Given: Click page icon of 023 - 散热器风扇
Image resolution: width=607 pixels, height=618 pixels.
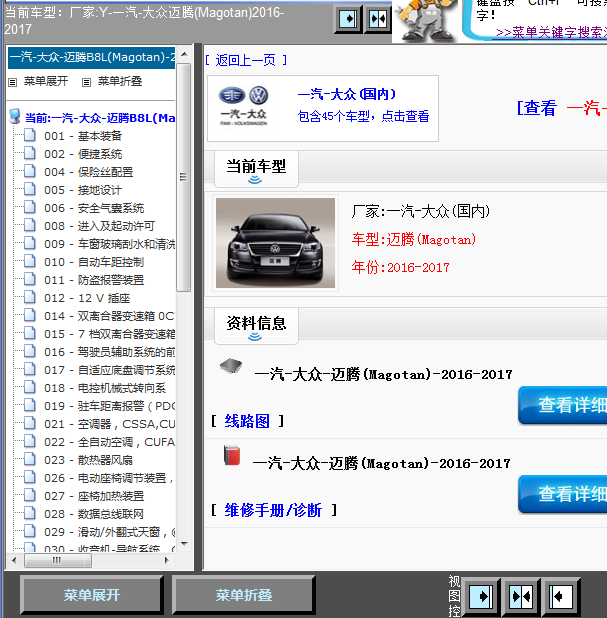Looking at the screenshot, I should point(30,459).
